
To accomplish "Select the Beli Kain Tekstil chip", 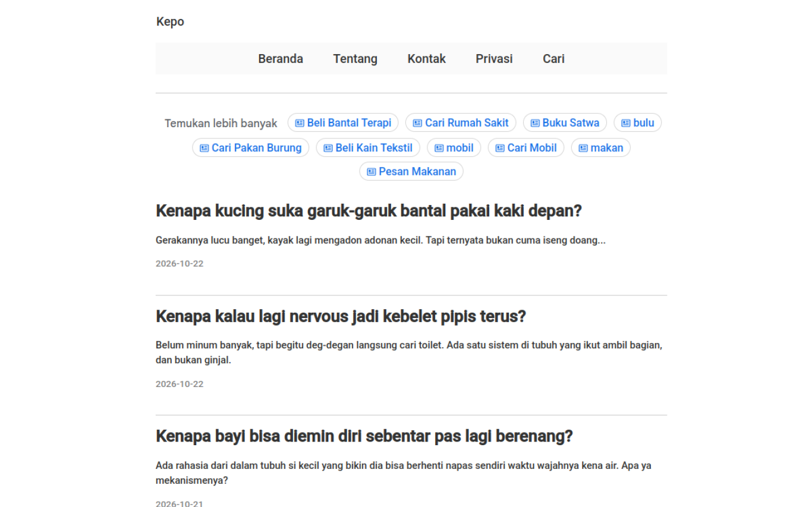I will (x=368, y=148).
